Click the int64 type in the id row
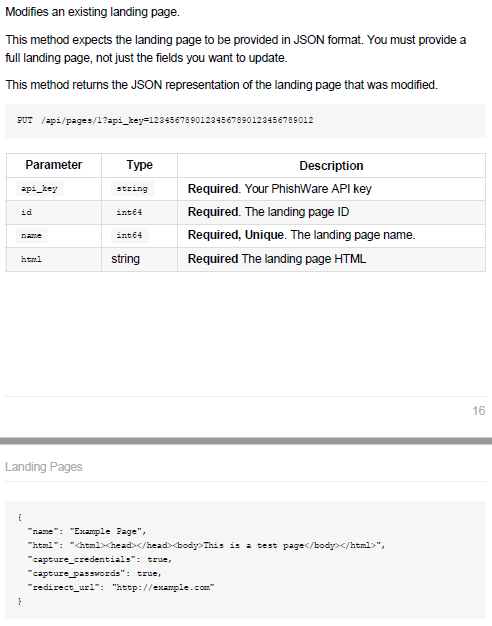 pos(129,212)
